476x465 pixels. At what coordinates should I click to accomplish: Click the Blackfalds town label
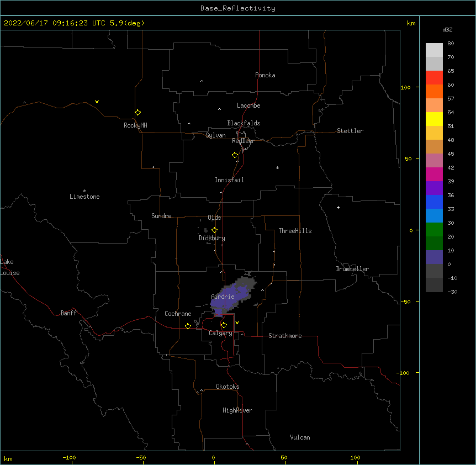[244, 123]
